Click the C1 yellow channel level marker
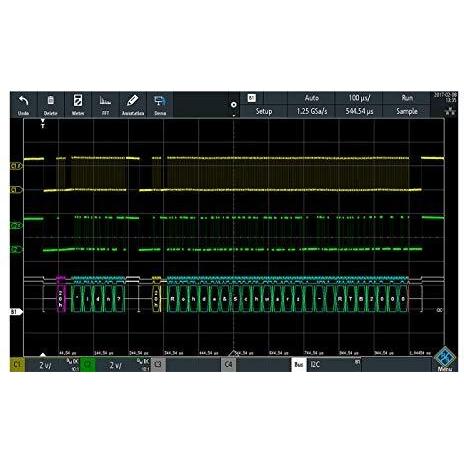The width and height of the screenshot is (464, 464). [16, 190]
